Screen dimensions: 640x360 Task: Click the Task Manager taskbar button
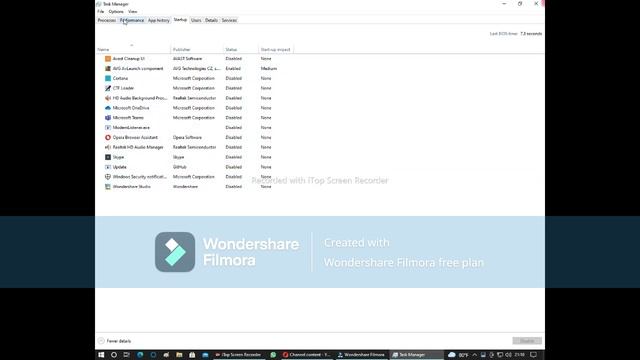(x=417, y=355)
